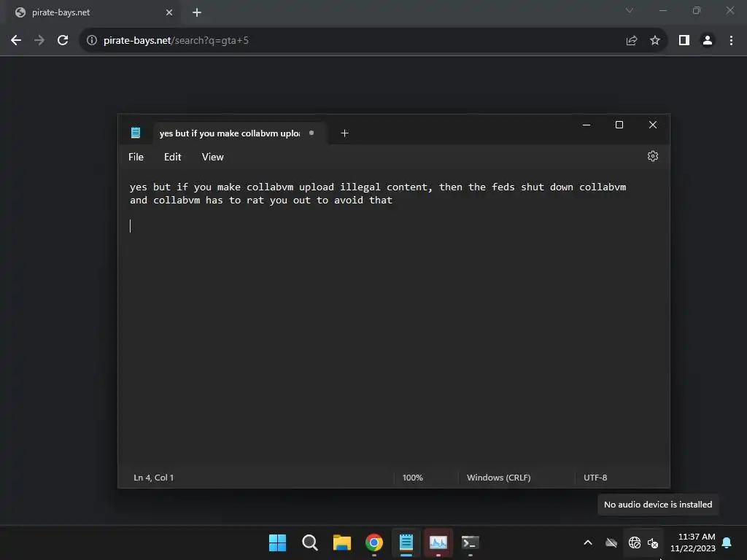This screenshot has height=560, width=747.
Task: Open Chrome three-dot menu
Action: point(731,41)
